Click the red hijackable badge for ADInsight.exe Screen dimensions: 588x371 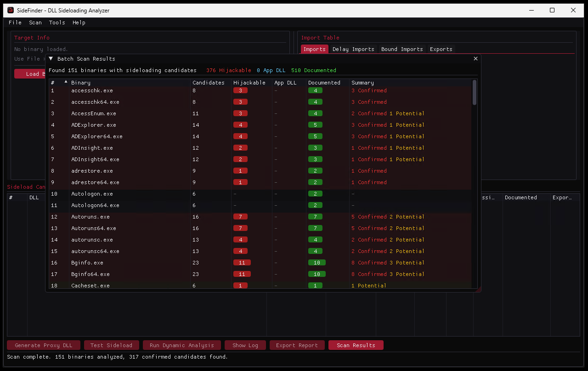pyautogui.click(x=240, y=148)
